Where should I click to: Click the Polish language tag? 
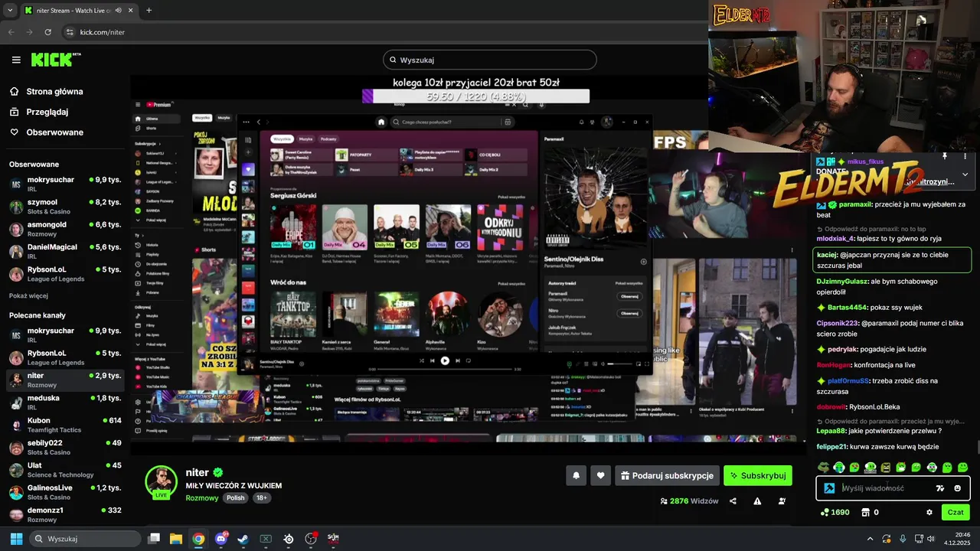tap(235, 497)
